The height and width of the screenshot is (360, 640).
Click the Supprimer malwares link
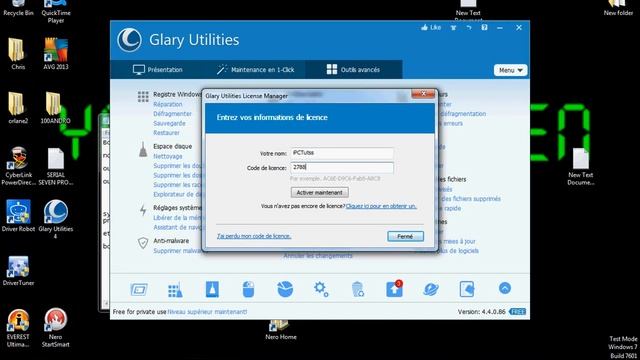(x=178, y=251)
